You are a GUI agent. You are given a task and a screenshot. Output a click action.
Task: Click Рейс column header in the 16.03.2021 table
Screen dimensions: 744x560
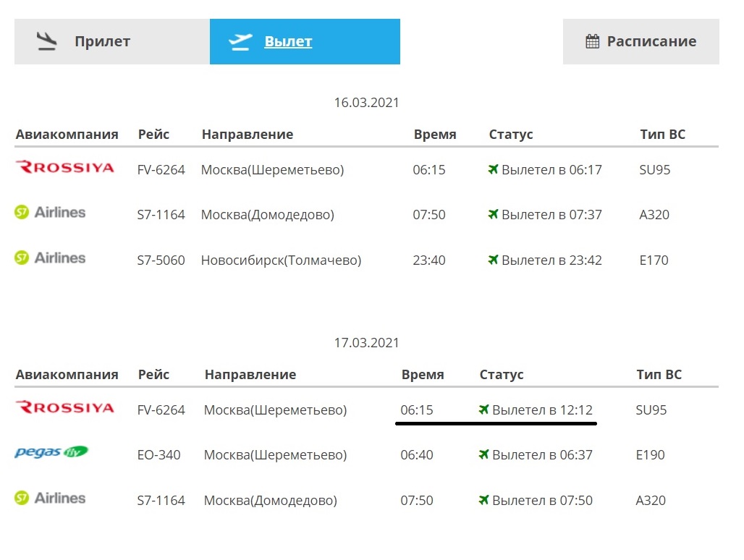coord(153,135)
